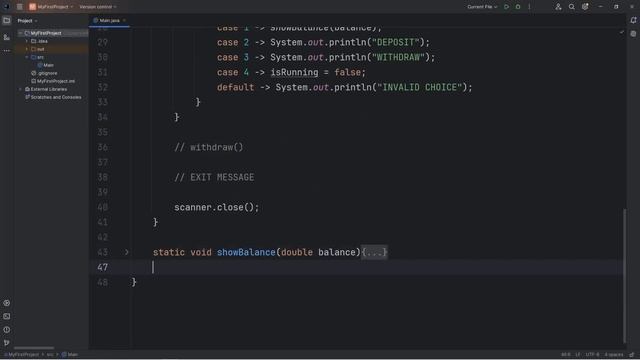
Task: Click the isRunning variable on line 31
Action: [294, 72]
